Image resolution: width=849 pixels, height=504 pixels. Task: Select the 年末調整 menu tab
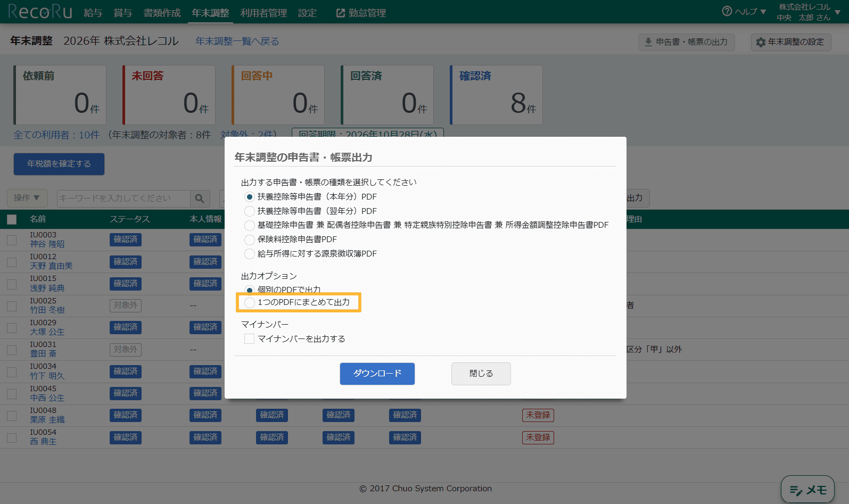[x=211, y=13]
